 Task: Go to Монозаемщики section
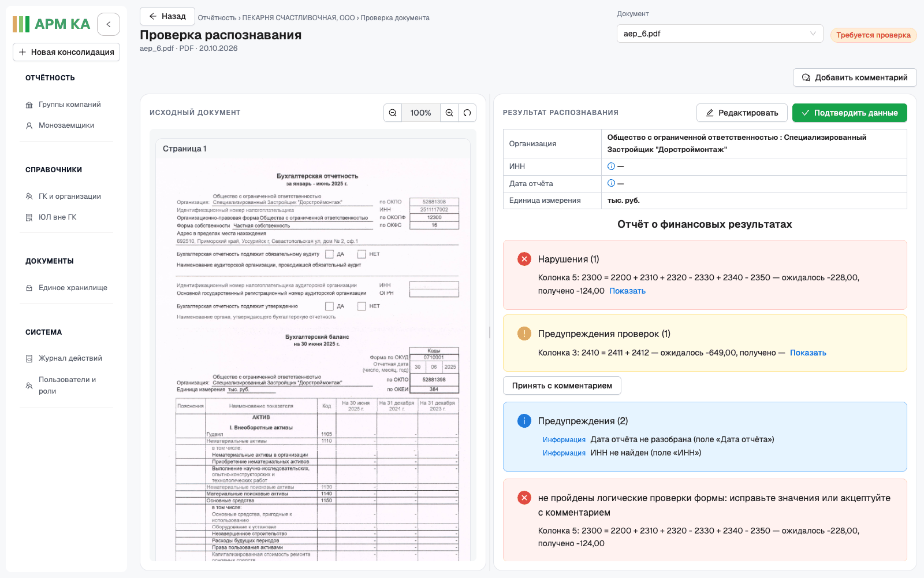tap(66, 125)
